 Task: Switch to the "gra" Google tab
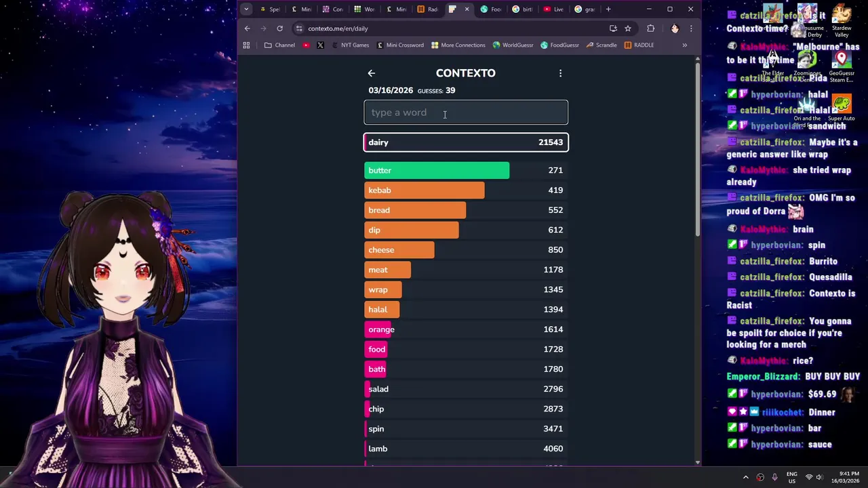tap(585, 9)
